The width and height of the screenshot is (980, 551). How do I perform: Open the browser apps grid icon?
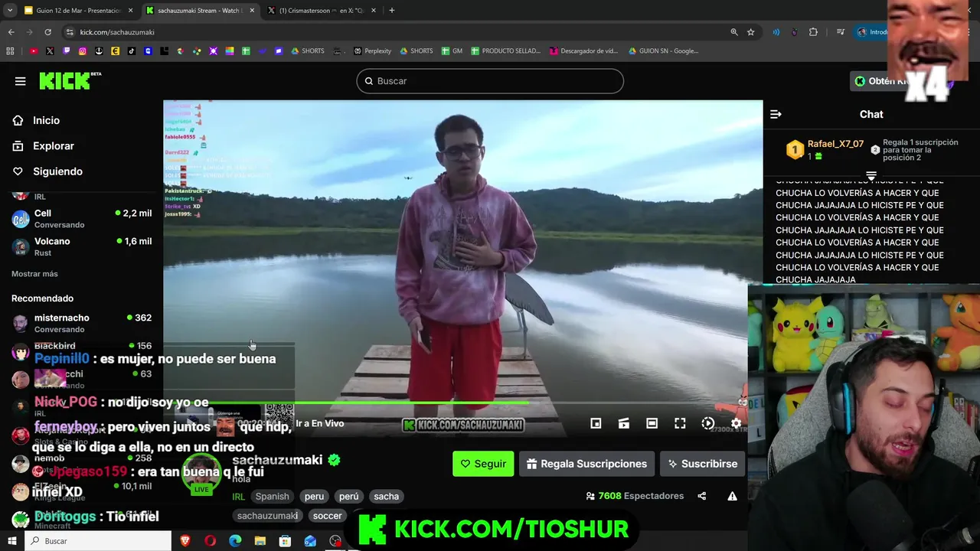[10, 51]
